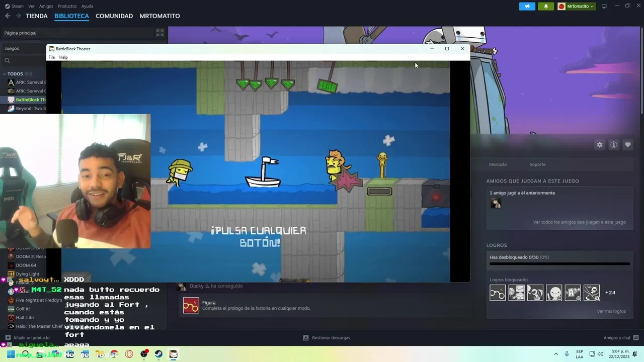Open Help menu in BattleBlock Theater window
Image resolution: width=644 pixels, height=362 pixels.
pyautogui.click(x=63, y=57)
